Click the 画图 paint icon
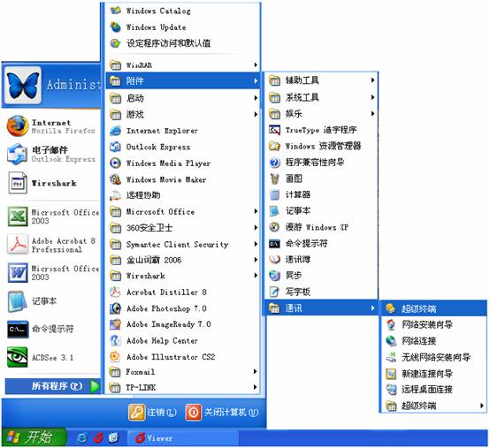This screenshot has height=448, width=490. coord(274,178)
